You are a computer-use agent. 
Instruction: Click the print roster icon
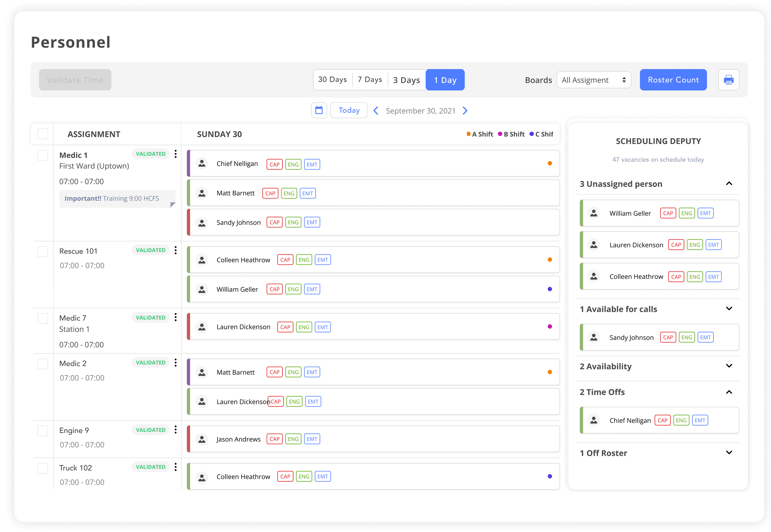tap(729, 80)
